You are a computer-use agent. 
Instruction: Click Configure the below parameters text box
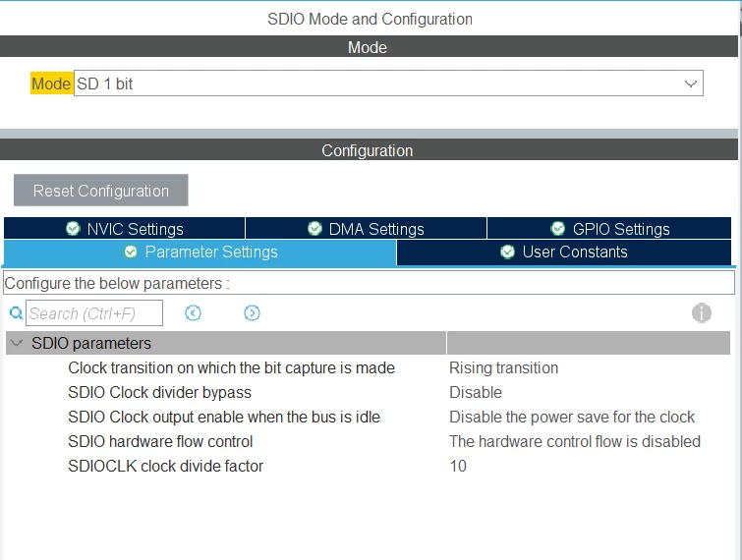pos(370,283)
